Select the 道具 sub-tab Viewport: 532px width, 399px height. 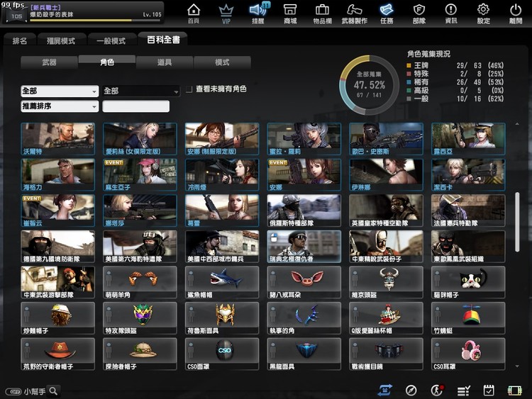[x=165, y=62]
